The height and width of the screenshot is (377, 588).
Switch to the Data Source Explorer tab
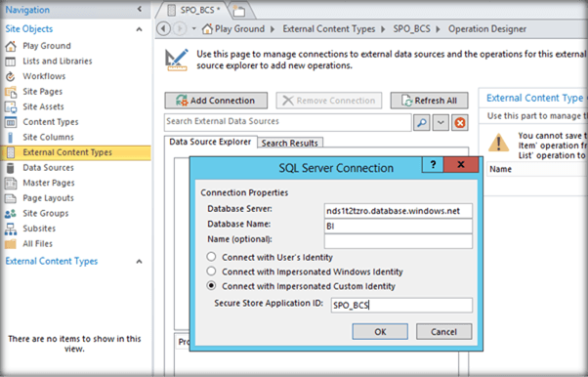pos(210,142)
